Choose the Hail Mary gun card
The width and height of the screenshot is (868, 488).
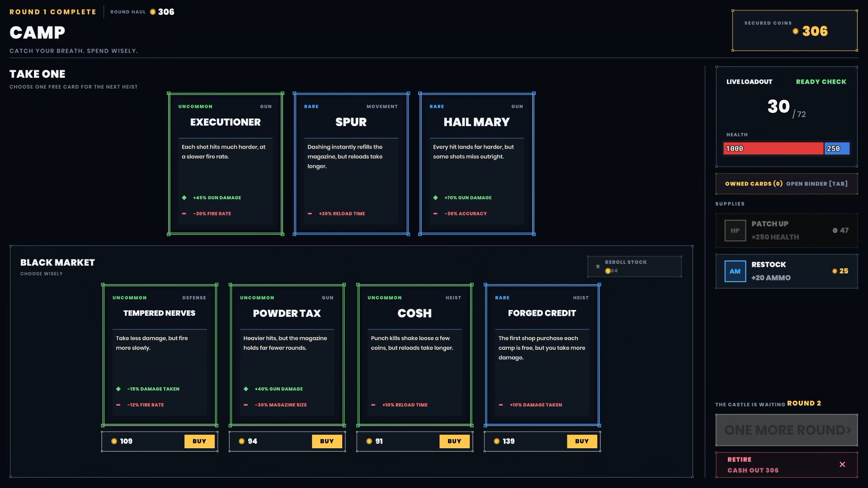(x=477, y=164)
